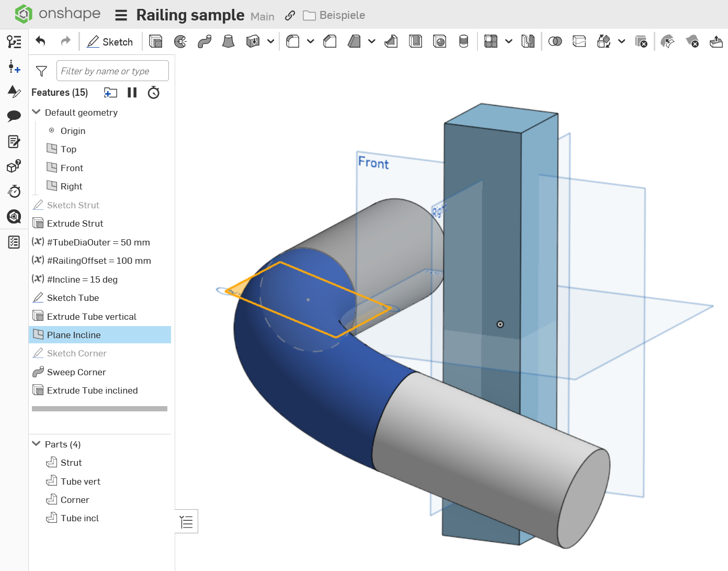Select the Delete face tool
This screenshot has width=728, height=571.
coord(692,41)
